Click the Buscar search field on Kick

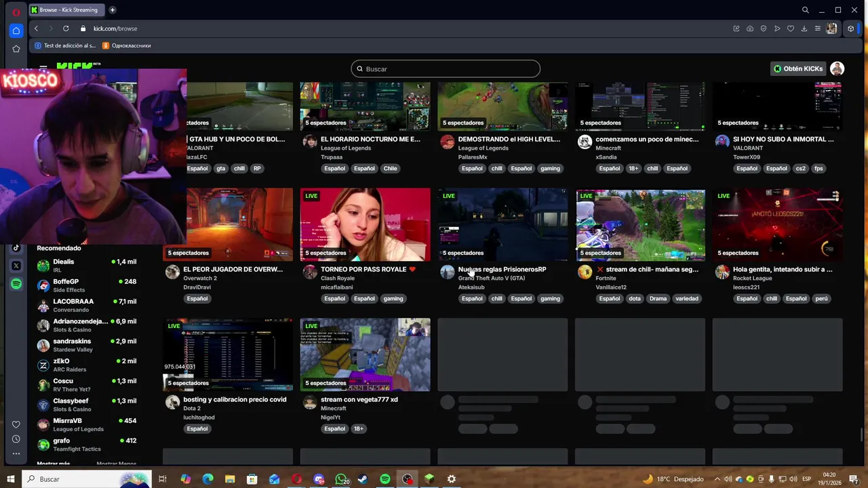tap(446, 68)
